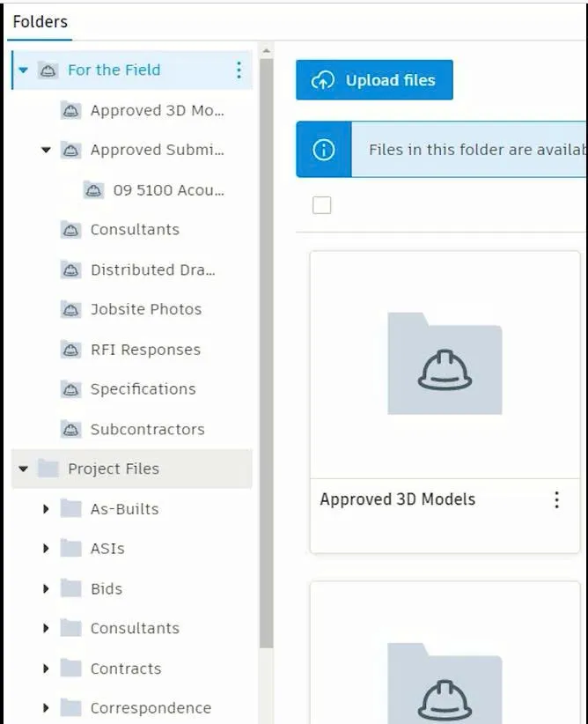
Task: Click the Upload files button
Action: pyautogui.click(x=374, y=80)
